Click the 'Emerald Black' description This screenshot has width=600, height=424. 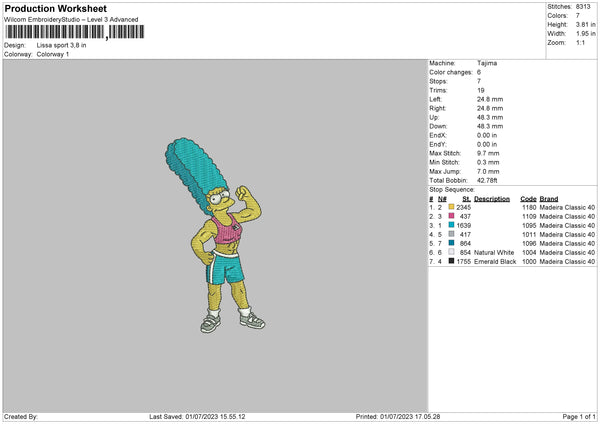(495, 262)
